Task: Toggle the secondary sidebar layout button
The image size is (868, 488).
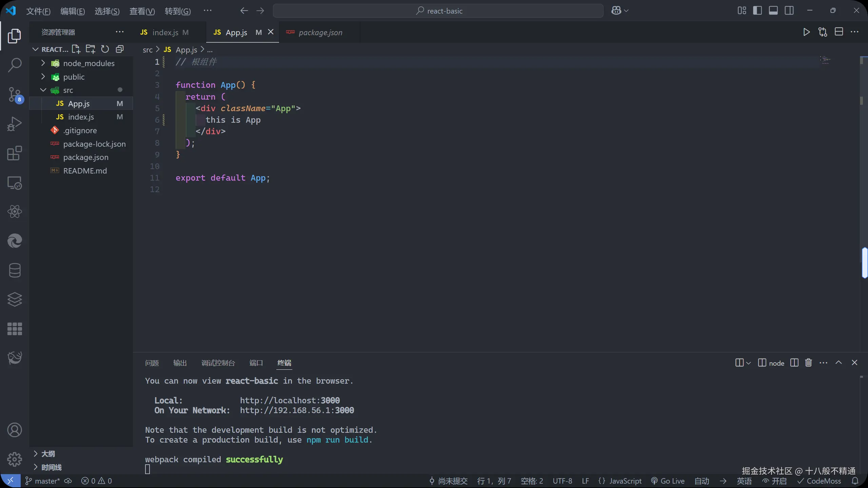Action: [x=789, y=11]
